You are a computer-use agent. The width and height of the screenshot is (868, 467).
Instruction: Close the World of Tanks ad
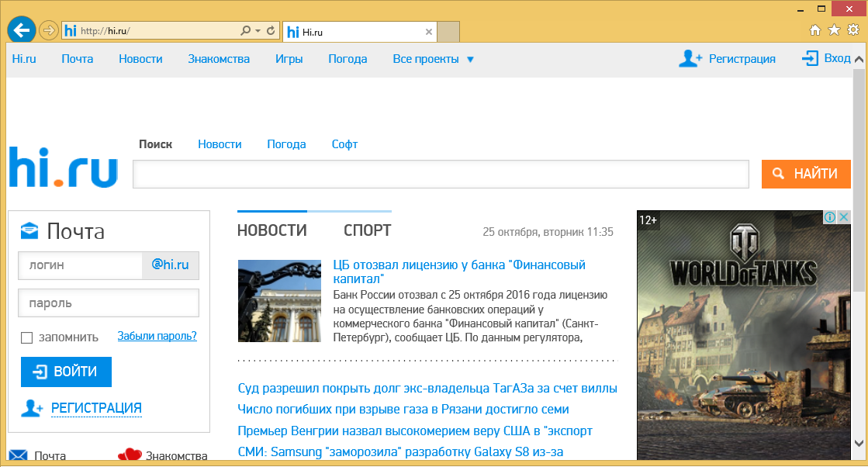click(x=843, y=218)
